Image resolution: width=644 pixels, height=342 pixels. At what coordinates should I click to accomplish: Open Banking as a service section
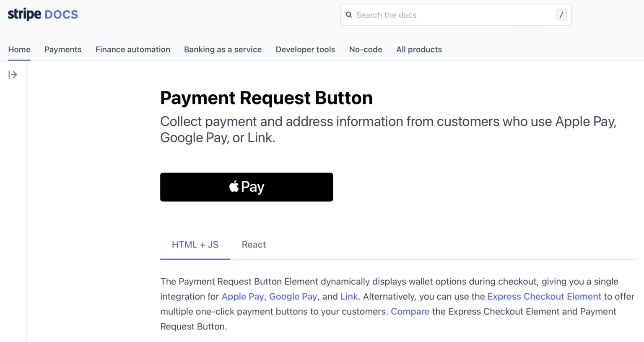click(x=223, y=50)
